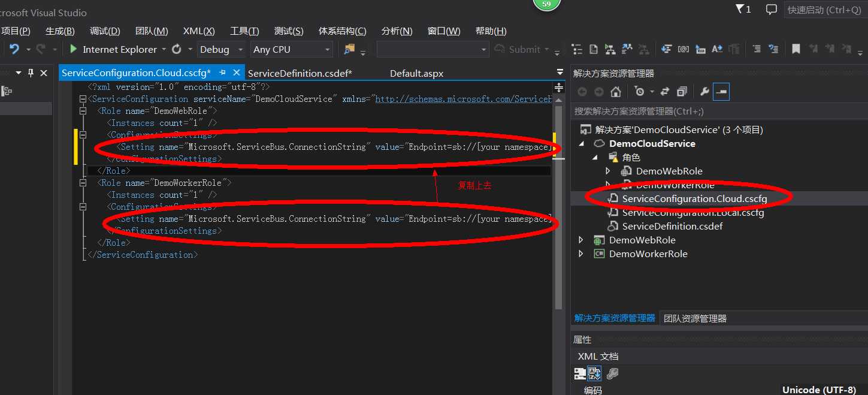Click the Submit button in toolbar
Viewport: 868px width, 395px height.
coord(518,49)
